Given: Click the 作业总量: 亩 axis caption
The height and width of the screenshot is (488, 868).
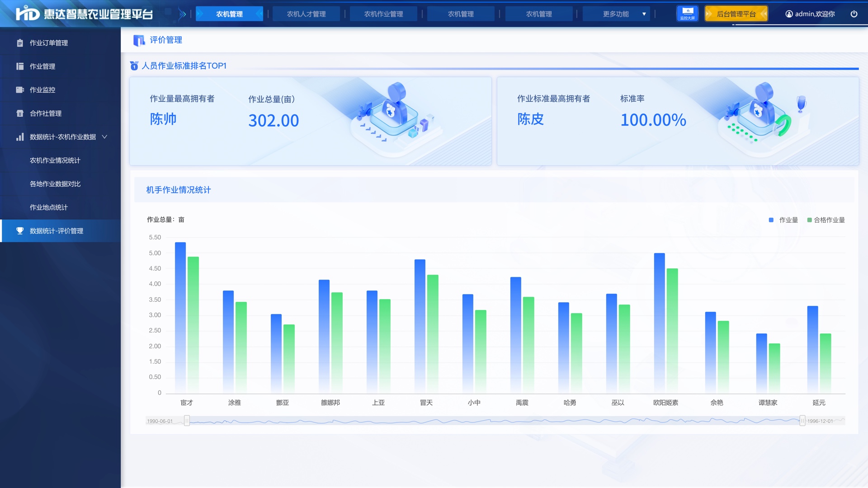Looking at the screenshot, I should pyautogui.click(x=165, y=220).
